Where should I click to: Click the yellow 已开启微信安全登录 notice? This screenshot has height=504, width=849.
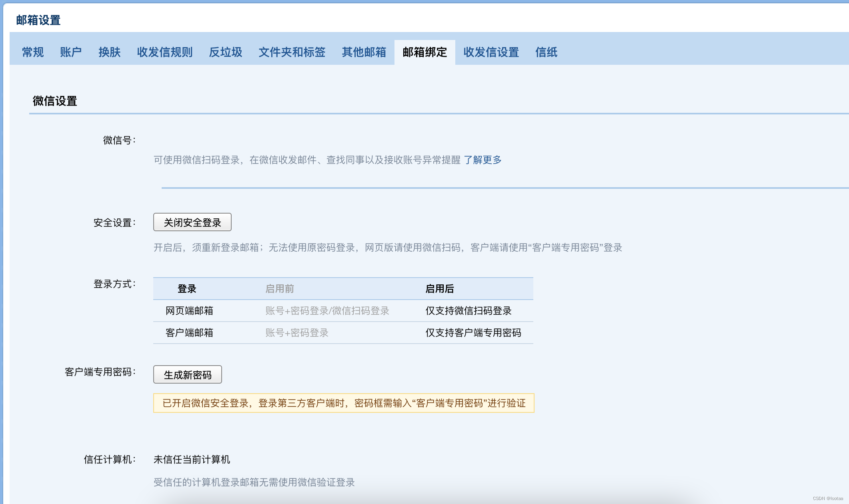[344, 403]
